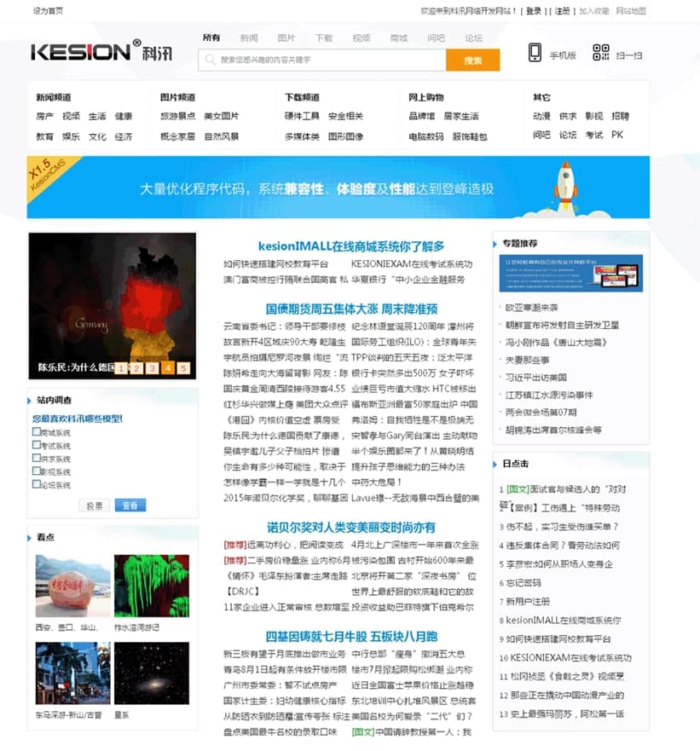Open headline kesionIMALL在线商城系统你了解多
The width and height of the screenshot is (700, 751).
(x=351, y=246)
